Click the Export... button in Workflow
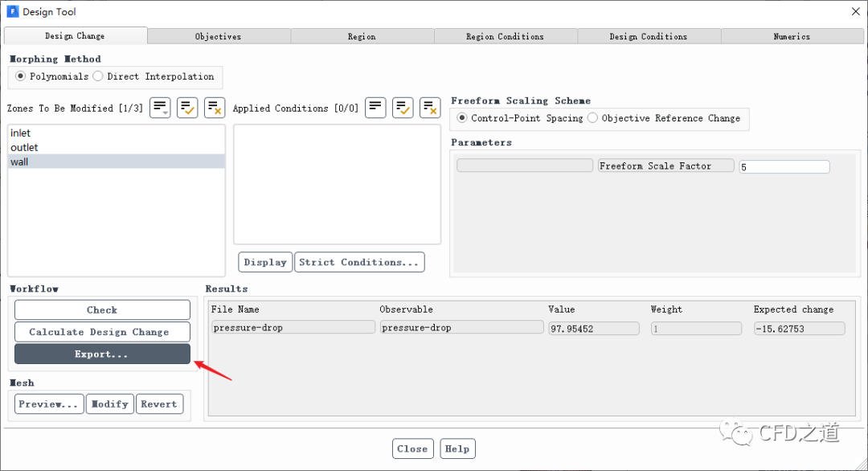Screen dimensions: 868x471 pyautogui.click(x=102, y=354)
